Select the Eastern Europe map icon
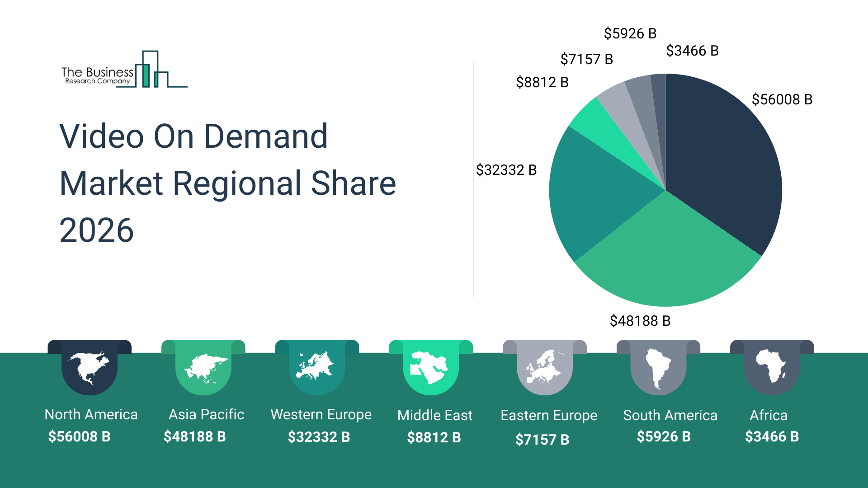Viewport: 868px width, 488px height. 544,368
